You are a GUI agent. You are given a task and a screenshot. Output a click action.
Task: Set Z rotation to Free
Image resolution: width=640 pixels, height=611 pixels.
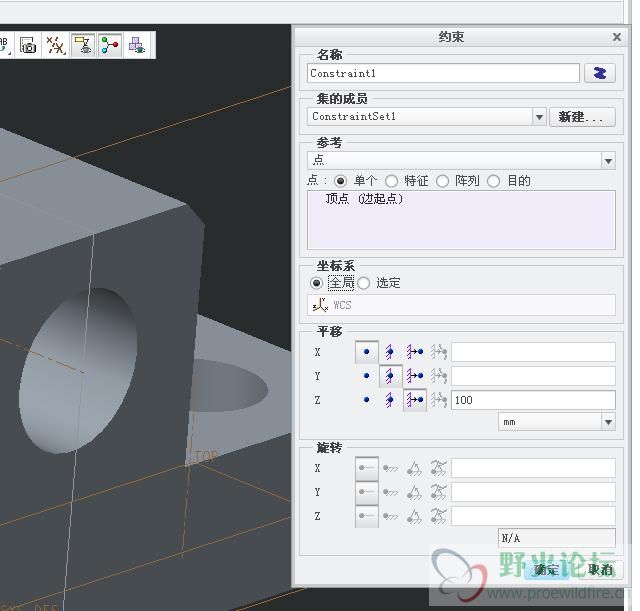367,516
